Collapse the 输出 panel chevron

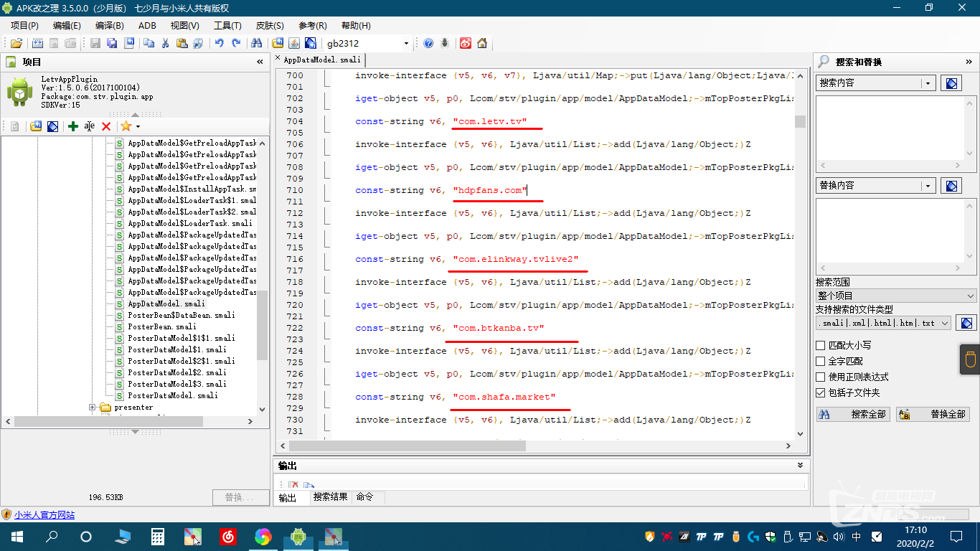(x=801, y=466)
